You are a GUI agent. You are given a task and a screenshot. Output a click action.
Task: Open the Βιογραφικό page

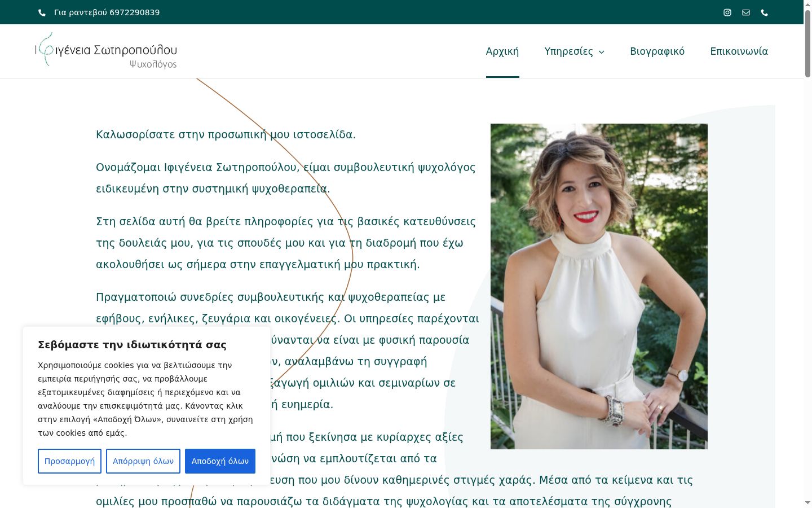click(657, 51)
